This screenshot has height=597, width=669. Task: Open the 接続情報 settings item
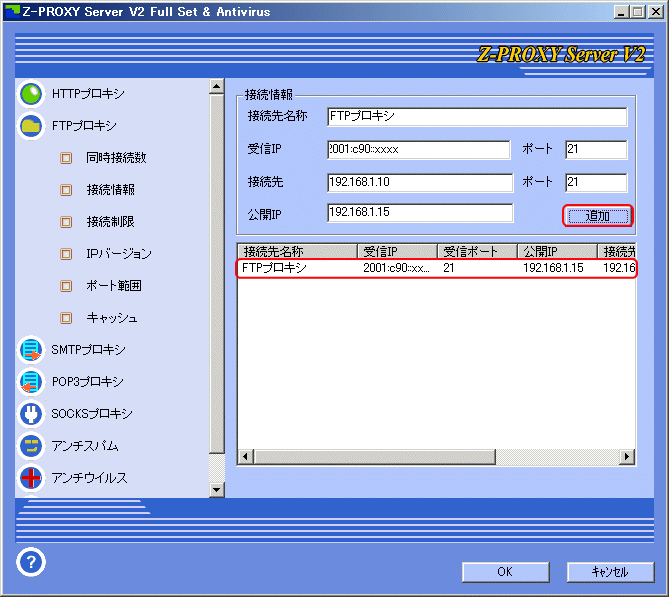click(111, 190)
